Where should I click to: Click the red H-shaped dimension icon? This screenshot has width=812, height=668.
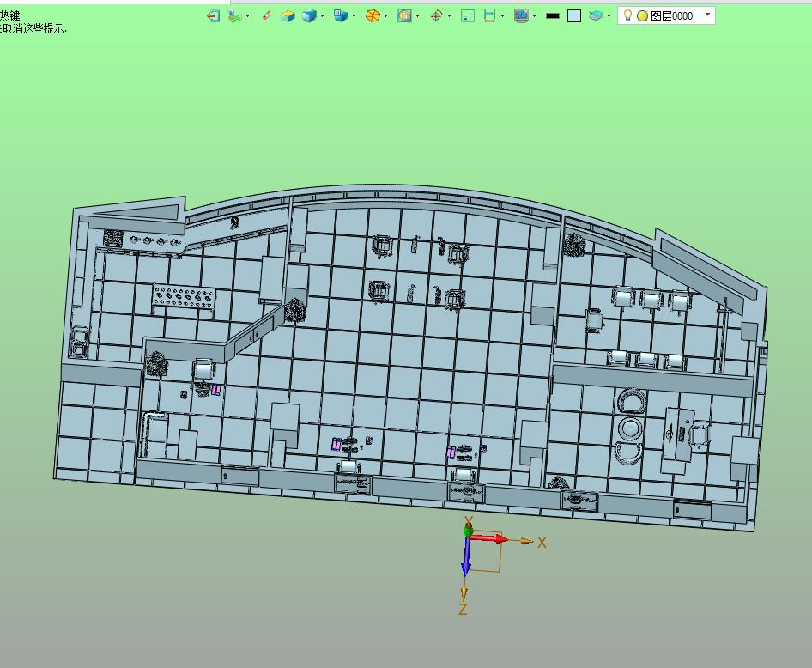coord(489,15)
